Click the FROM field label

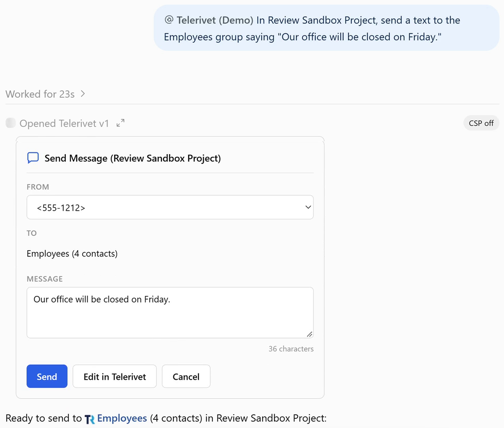tap(38, 187)
